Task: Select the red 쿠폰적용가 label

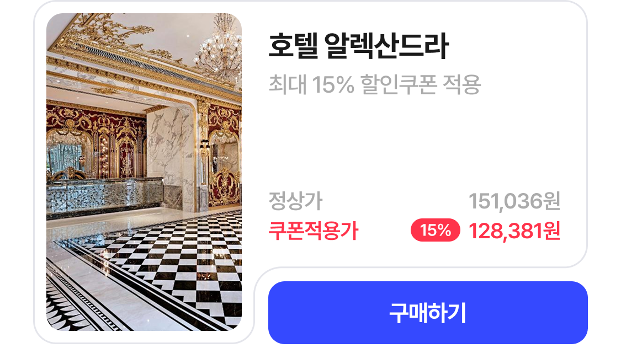Action: coord(314,231)
